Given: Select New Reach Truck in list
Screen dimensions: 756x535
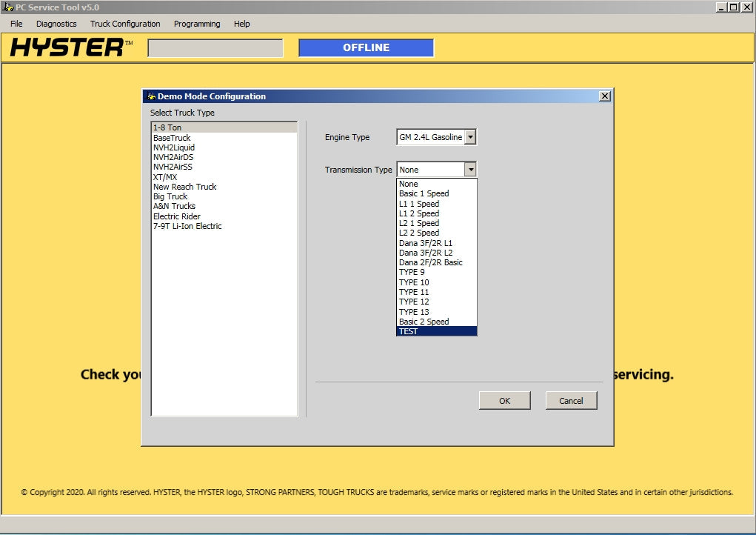Looking at the screenshot, I should (184, 187).
